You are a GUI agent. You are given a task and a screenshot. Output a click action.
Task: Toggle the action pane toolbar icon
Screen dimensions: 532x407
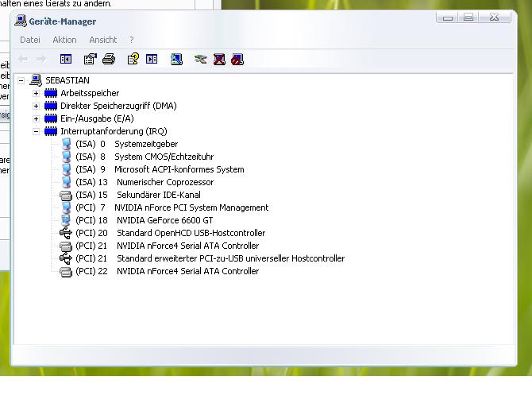click(152, 59)
